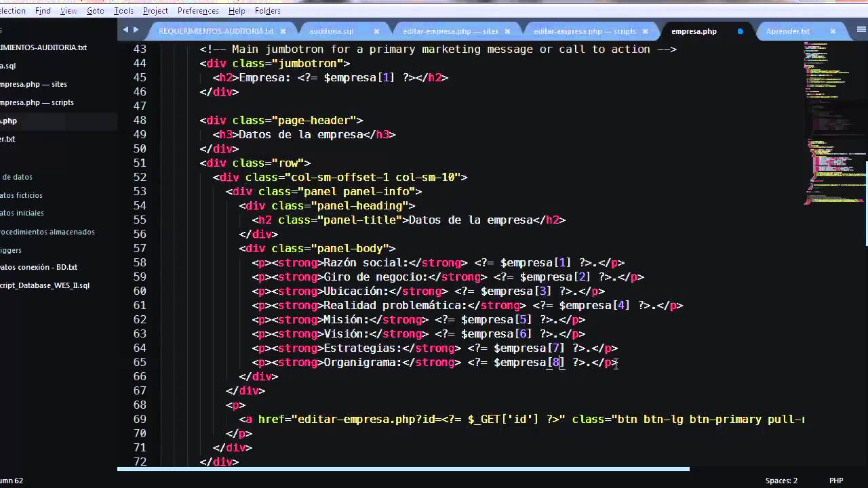868x488 pixels.
Task: Open the View menu
Action: (68, 11)
